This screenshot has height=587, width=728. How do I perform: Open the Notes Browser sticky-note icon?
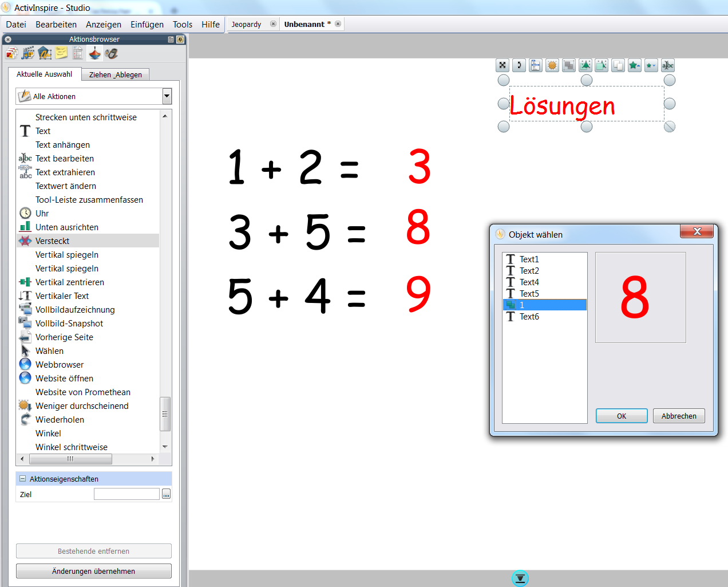[x=61, y=53]
